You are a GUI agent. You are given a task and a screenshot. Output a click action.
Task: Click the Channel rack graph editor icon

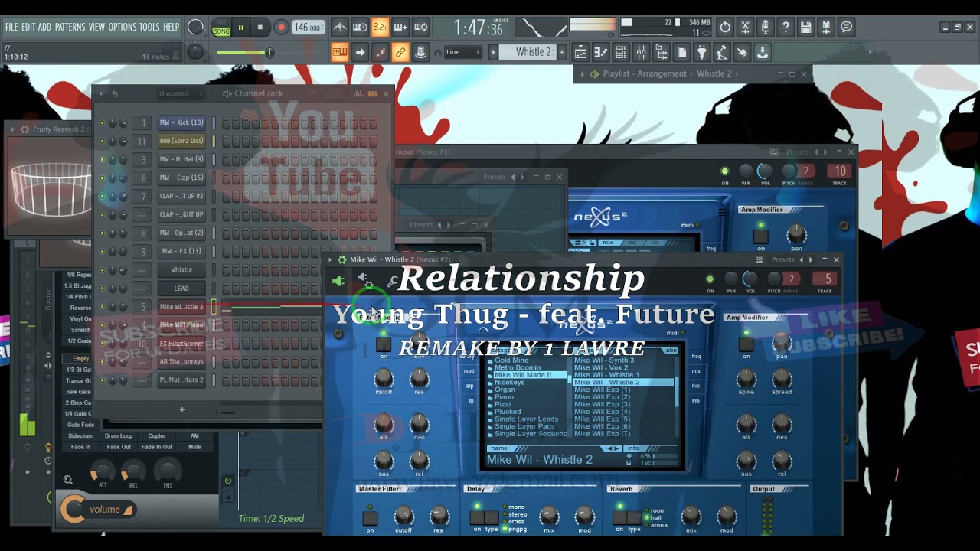358,93
